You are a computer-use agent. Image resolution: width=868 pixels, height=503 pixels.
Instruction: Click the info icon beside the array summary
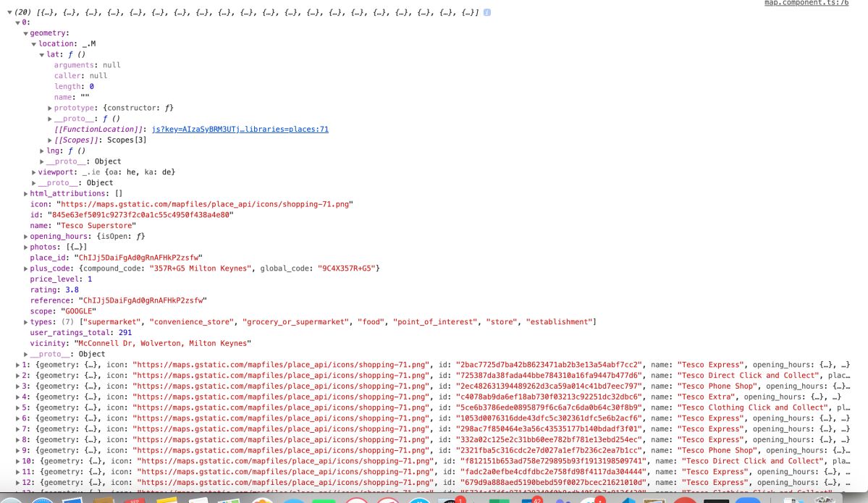(x=487, y=12)
